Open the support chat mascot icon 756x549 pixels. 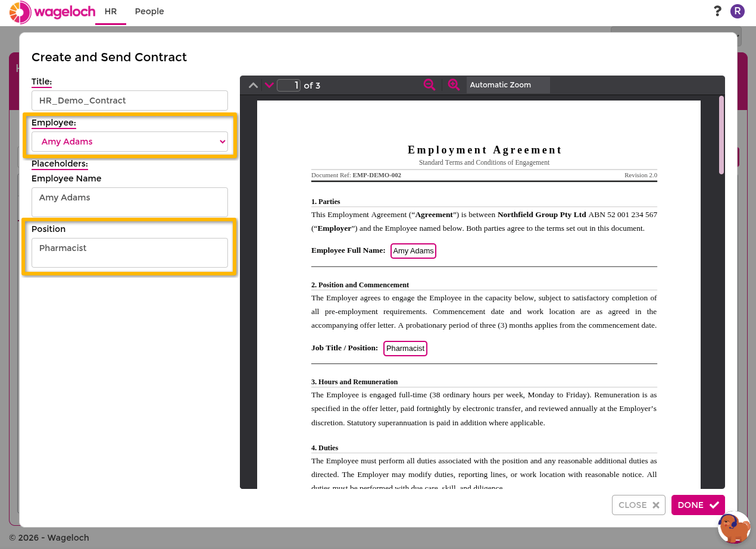coord(734,527)
